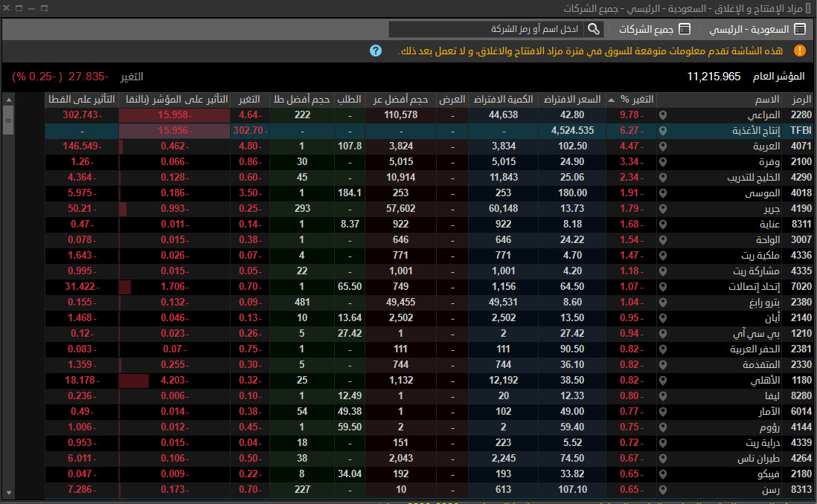Viewport: 817px width, 504px height.
Task: Sort by الكمية الافتراضية column header
Action: (503, 100)
